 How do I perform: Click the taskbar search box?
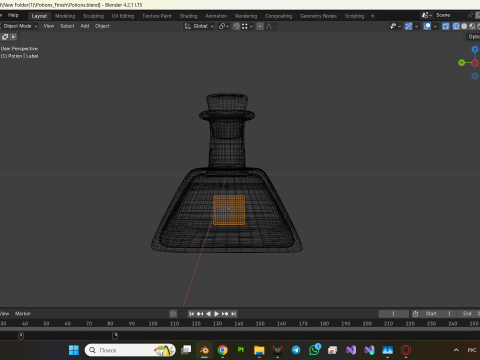pyautogui.click(x=130, y=350)
